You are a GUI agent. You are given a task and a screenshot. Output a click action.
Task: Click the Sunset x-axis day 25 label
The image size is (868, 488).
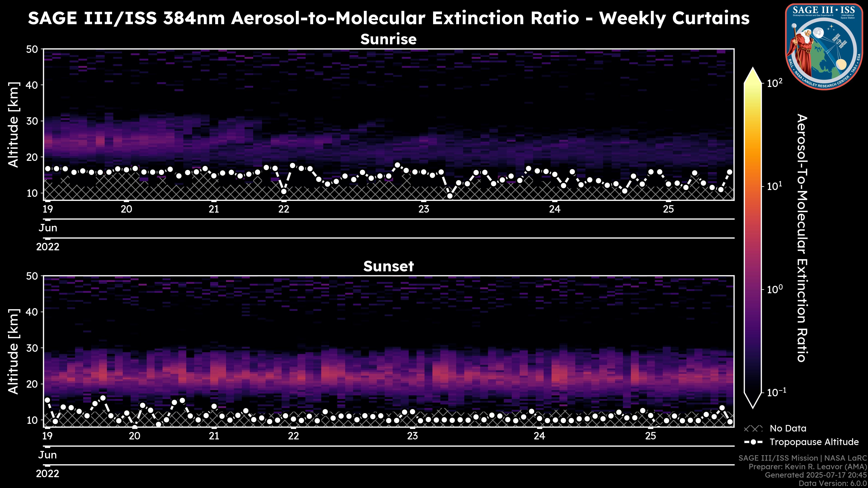pyautogui.click(x=651, y=436)
